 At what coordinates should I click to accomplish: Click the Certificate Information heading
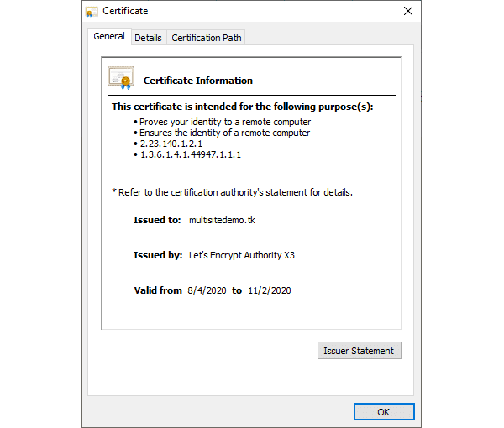198,81
